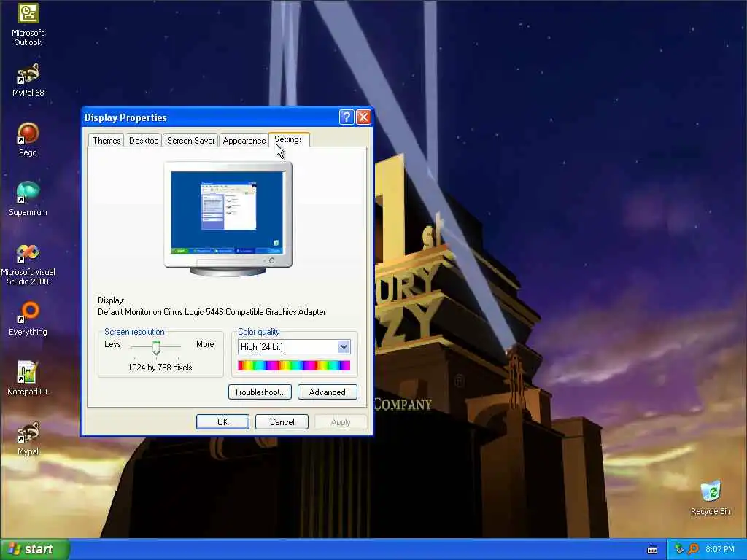Click the screen resolution slider handle
The width and height of the screenshot is (747, 560).
click(x=156, y=347)
